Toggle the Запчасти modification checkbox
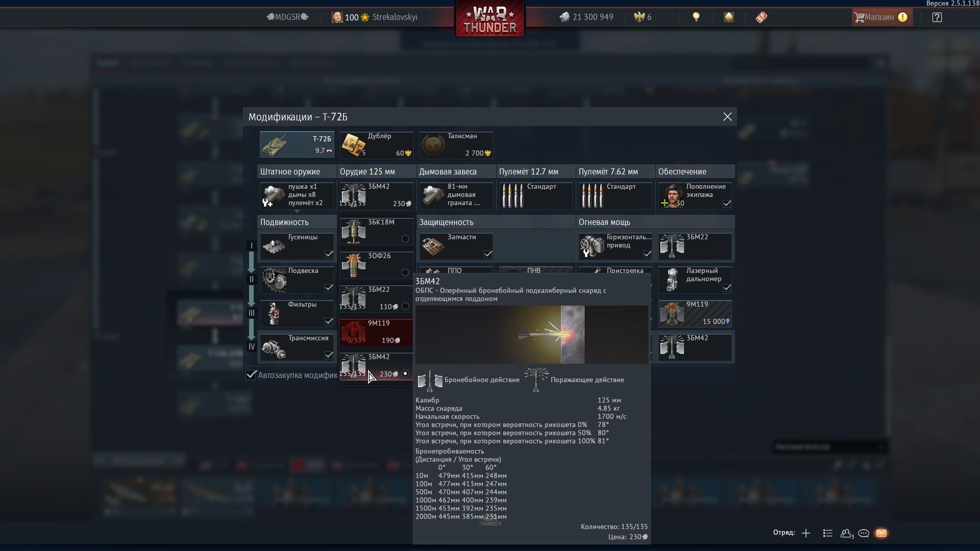The height and width of the screenshot is (551, 980). [488, 254]
